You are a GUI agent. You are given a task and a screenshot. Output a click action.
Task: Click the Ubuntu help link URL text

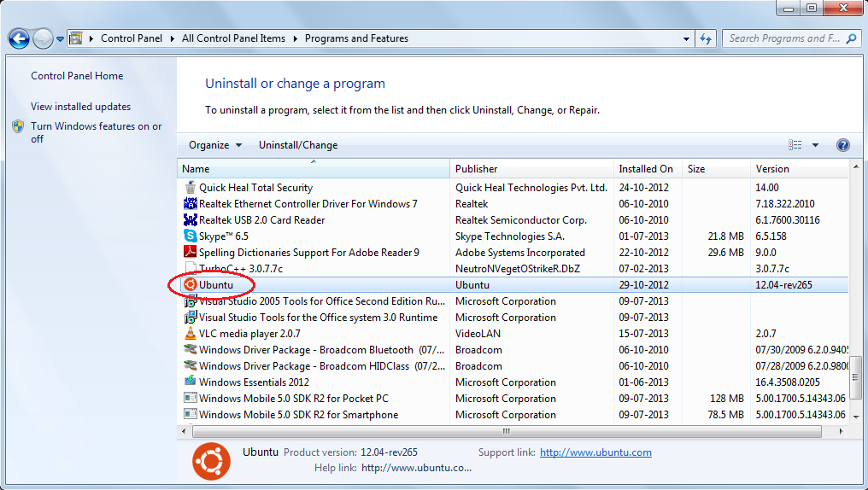(416, 468)
